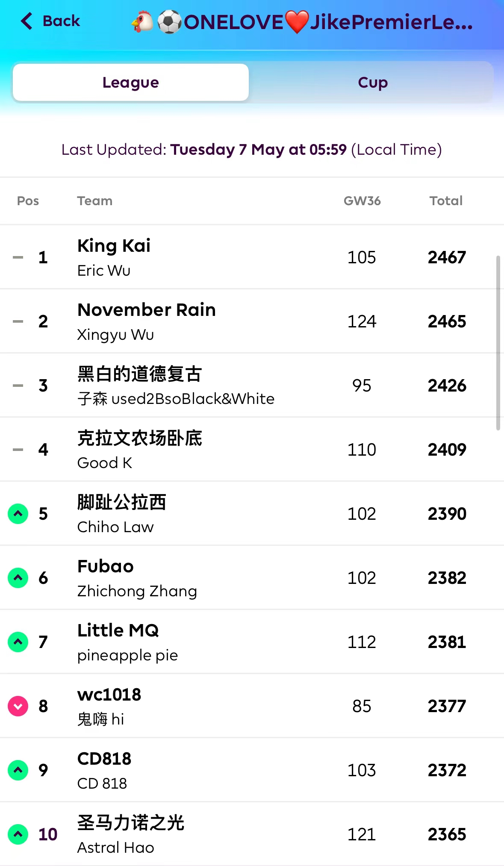Select the GW36 column header
Screen dimensions: 504x866
(x=362, y=201)
